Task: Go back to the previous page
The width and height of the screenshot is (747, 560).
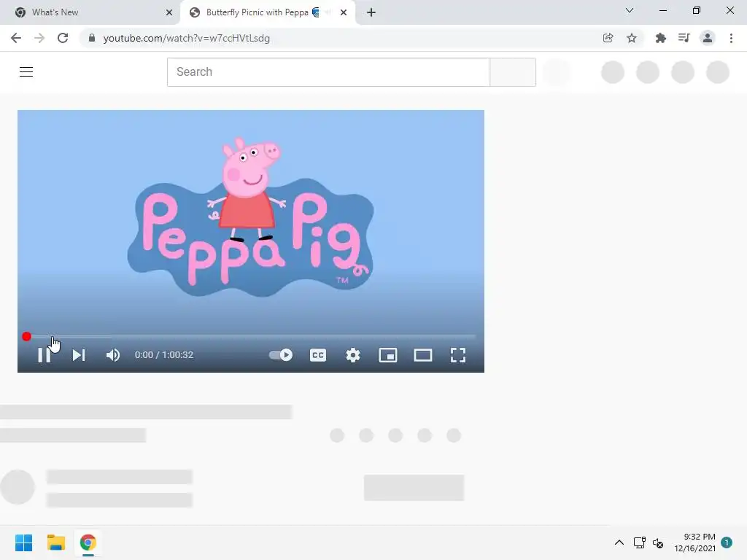Action: click(16, 38)
